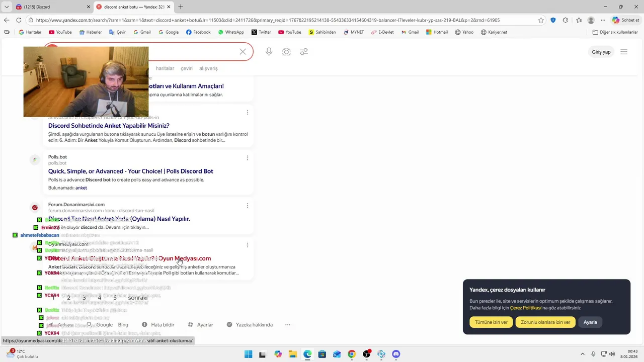644x362 pixels.
Task: Open the Discord taskbar icon
Action: pos(396,354)
